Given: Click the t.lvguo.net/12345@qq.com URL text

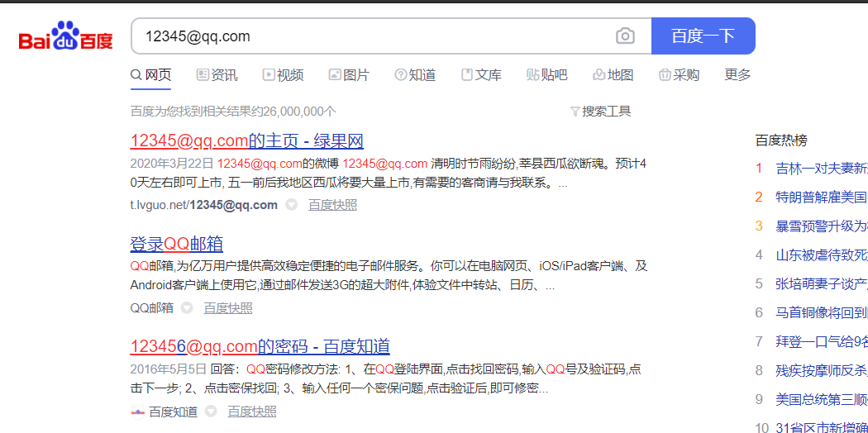Looking at the screenshot, I should point(203,205).
